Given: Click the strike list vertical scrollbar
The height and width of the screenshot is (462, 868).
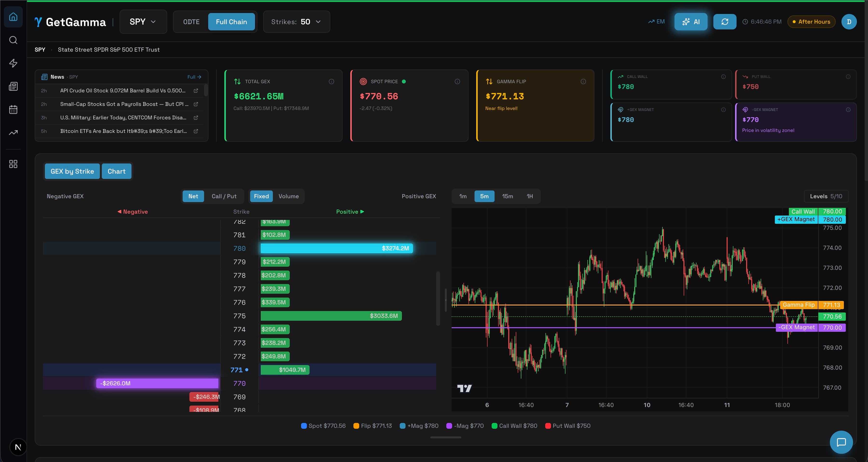Looking at the screenshot, I should tap(438, 298).
